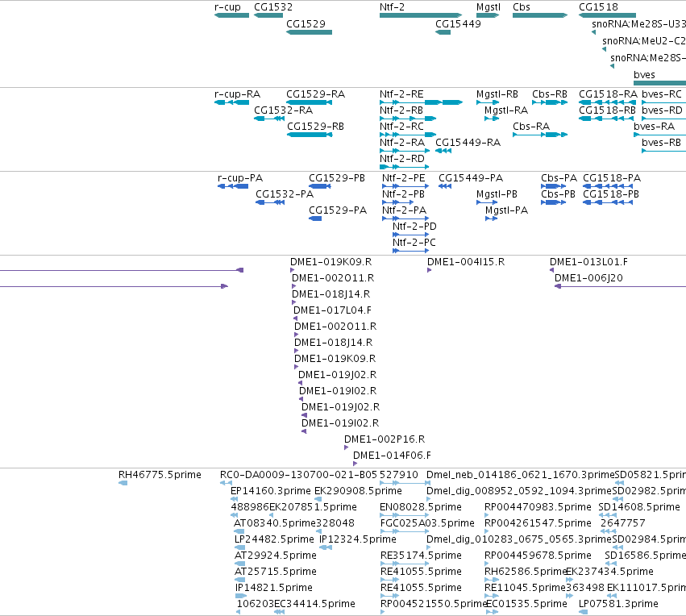Click the Cbs-RA transcript label
The height and width of the screenshot is (616, 686).
[x=531, y=126]
